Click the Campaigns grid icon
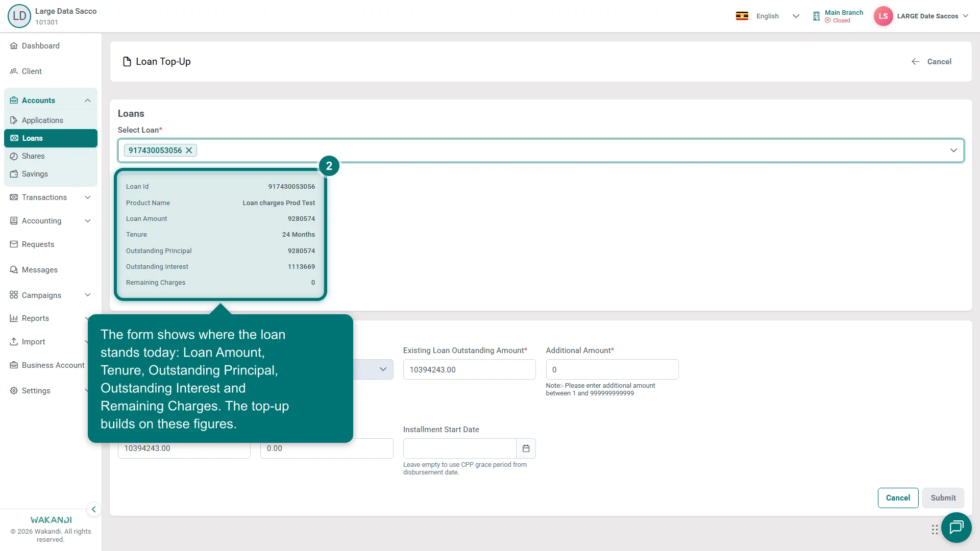980x551 pixels. (x=14, y=295)
